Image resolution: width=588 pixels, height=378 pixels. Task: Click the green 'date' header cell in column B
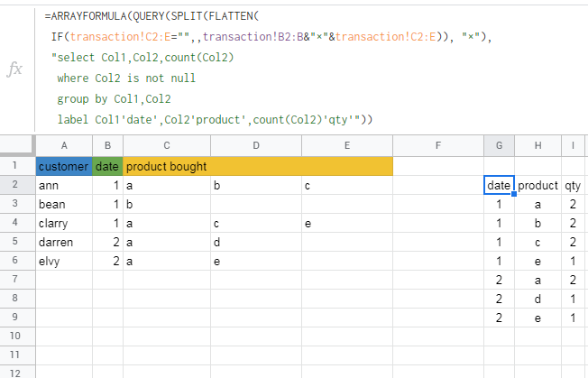coord(107,166)
